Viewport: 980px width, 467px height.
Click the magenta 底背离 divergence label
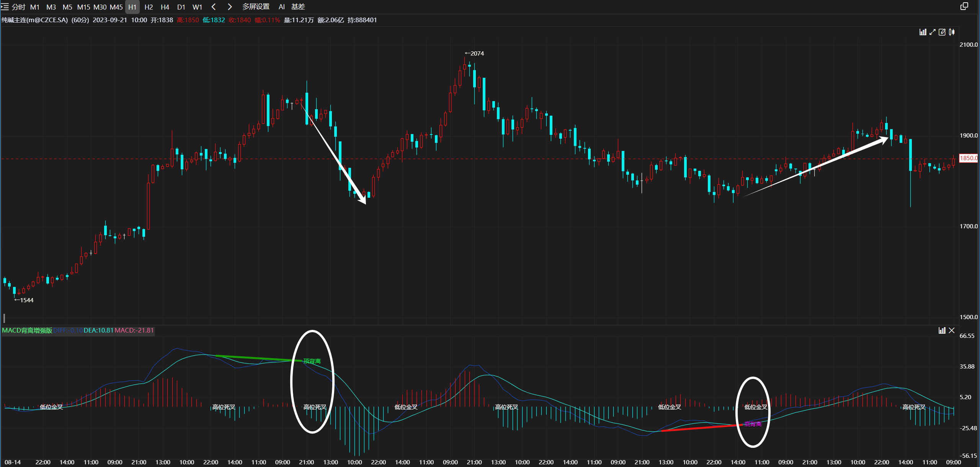pos(753,424)
